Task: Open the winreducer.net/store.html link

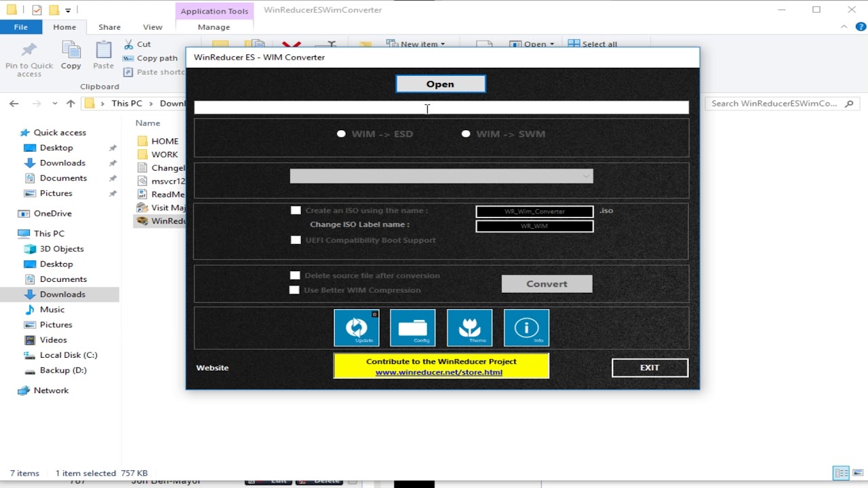Action: [x=439, y=372]
